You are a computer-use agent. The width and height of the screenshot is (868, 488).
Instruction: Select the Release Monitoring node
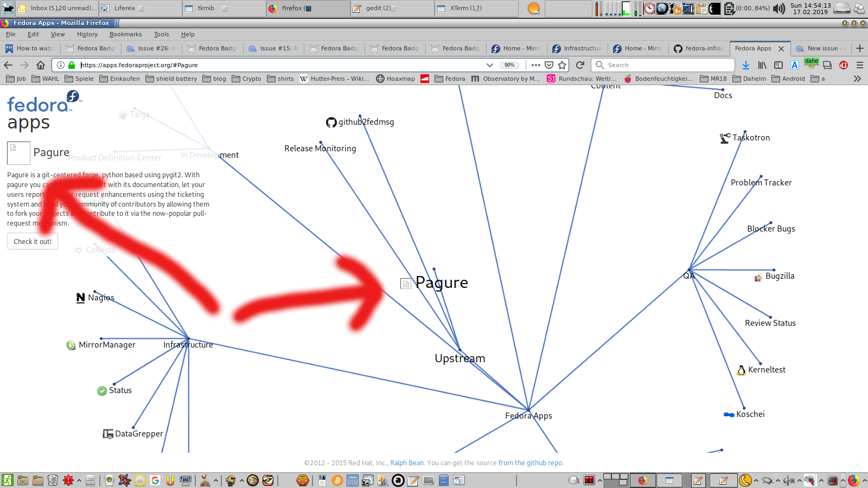[320, 149]
